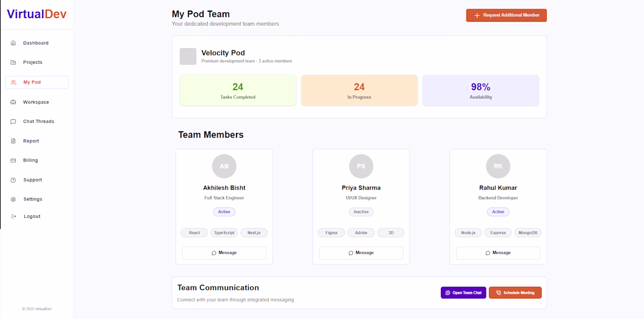Message Akhilesh Bisht
This screenshot has width=644, height=319.
[224, 253]
